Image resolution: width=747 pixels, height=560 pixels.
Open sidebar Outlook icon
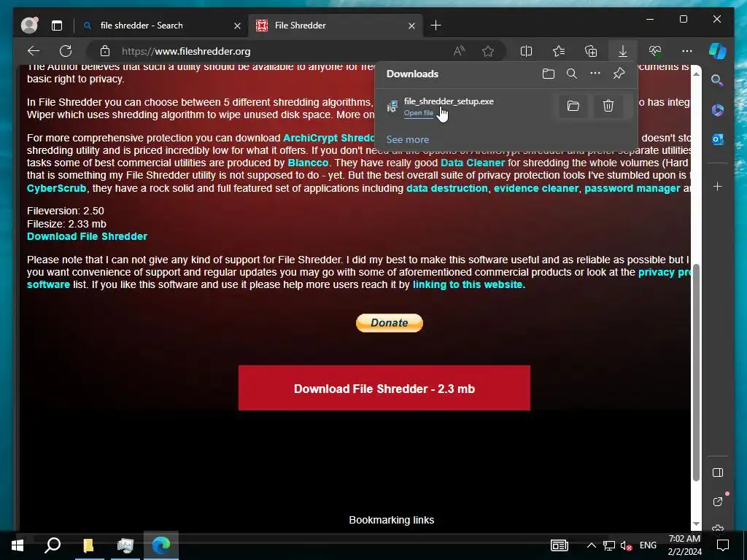click(718, 139)
